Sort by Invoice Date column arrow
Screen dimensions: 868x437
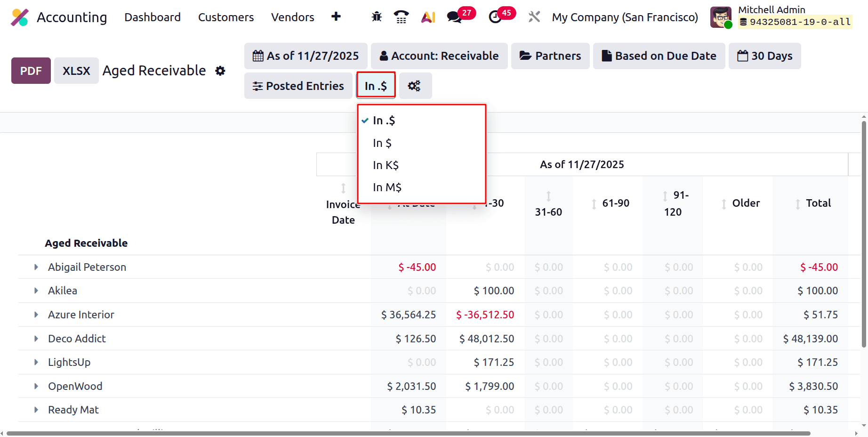[x=343, y=188]
